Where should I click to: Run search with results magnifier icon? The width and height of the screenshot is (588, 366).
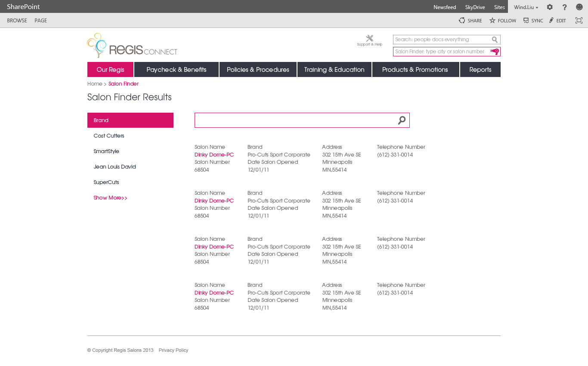(402, 120)
